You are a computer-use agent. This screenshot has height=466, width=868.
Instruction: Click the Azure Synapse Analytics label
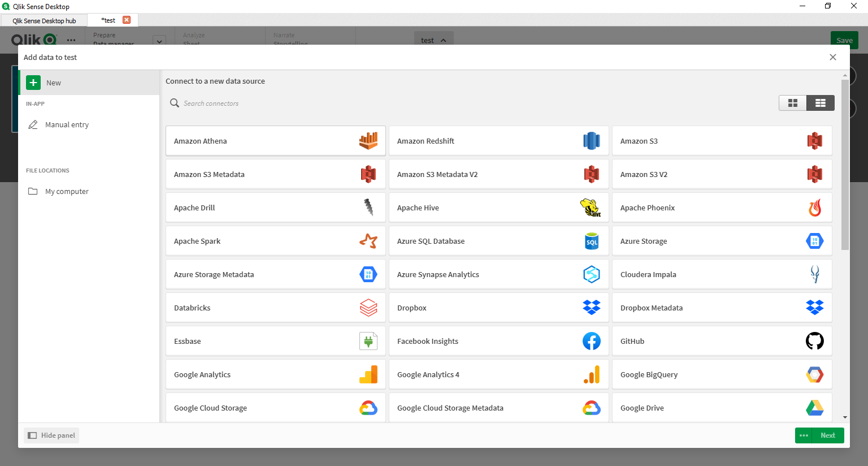coord(438,274)
